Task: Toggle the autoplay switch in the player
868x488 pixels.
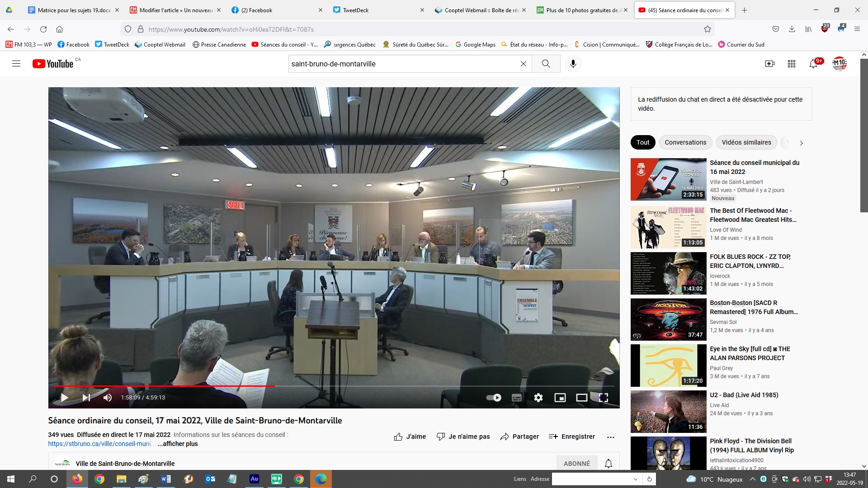Action: pos(494,398)
